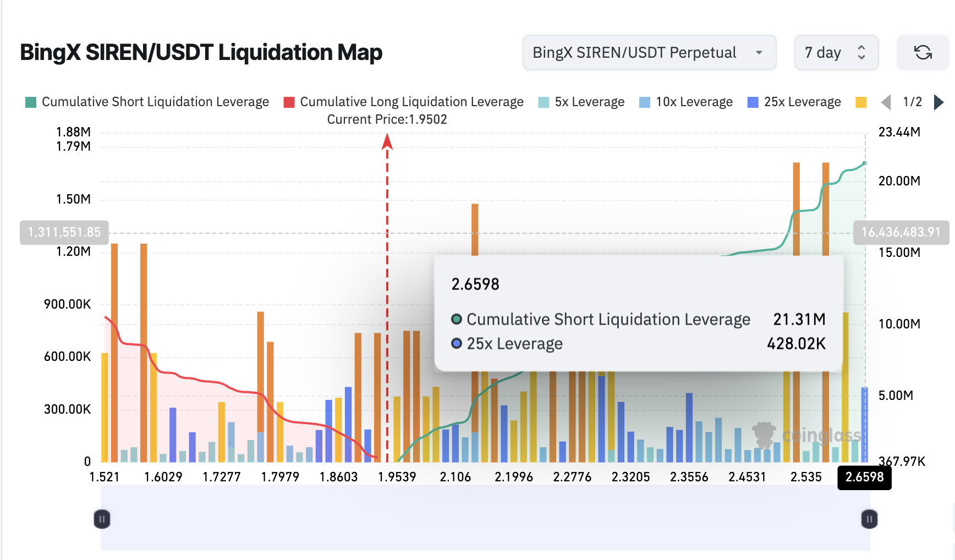The height and width of the screenshot is (560, 955).
Task: Click the right arrow to view legend page 2
Action: coord(938,102)
